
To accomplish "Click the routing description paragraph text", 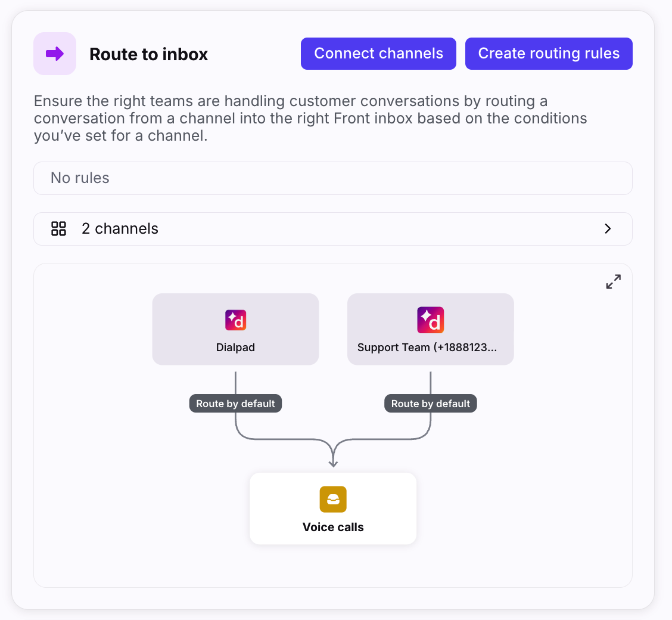I will click(310, 118).
